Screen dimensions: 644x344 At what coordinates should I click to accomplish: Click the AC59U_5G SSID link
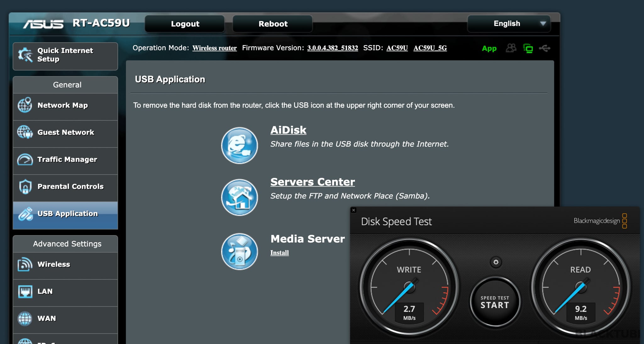(x=430, y=48)
